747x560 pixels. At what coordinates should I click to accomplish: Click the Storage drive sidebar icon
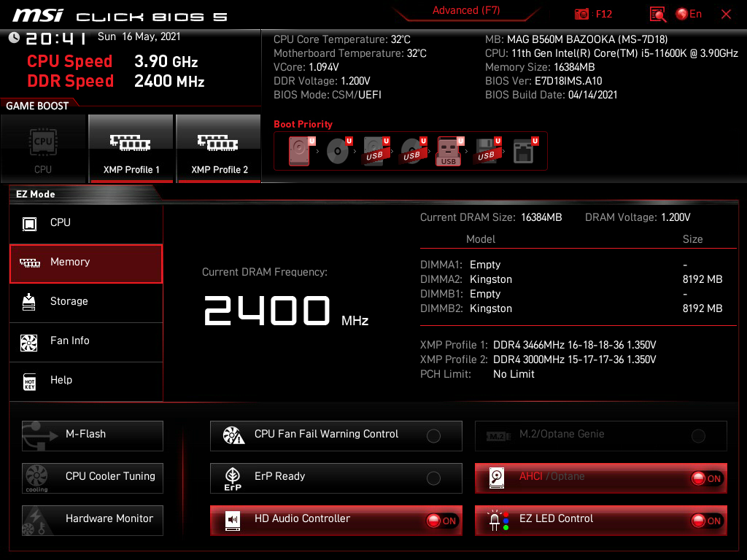pos(28,302)
